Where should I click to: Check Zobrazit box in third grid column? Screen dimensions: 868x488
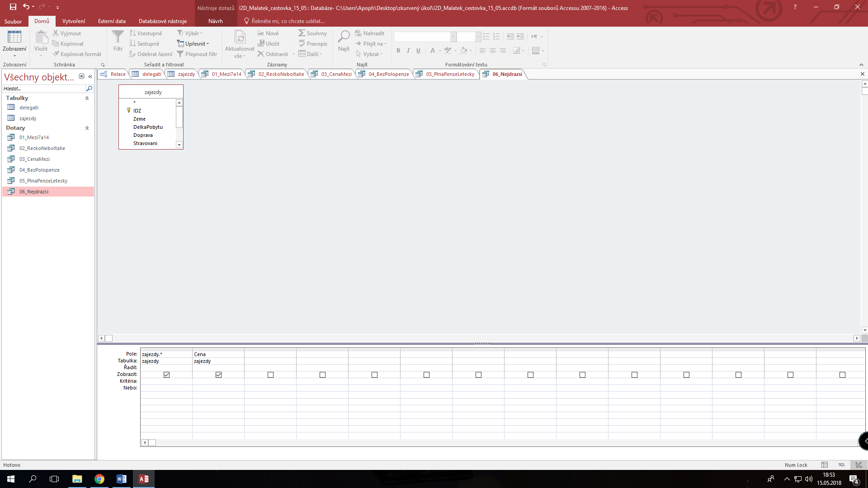[270, 375]
